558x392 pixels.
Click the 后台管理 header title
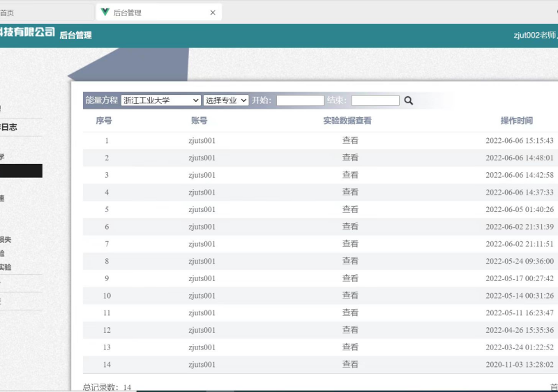coord(75,35)
